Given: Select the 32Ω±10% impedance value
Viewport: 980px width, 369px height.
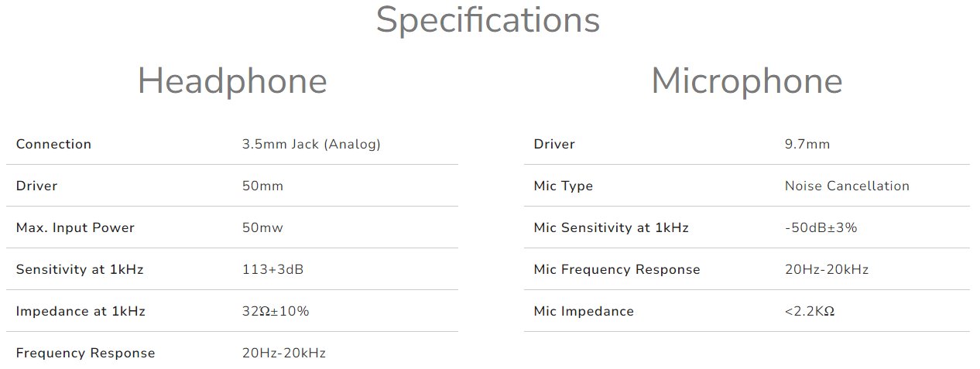Looking at the screenshot, I should coord(276,311).
